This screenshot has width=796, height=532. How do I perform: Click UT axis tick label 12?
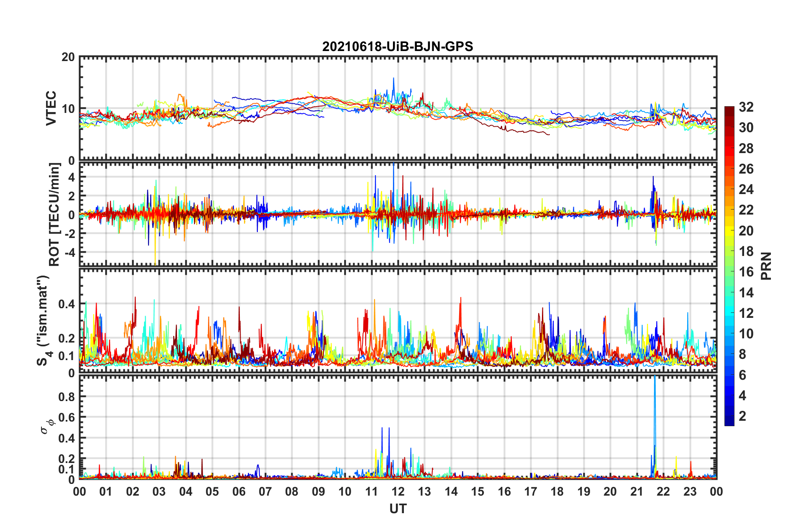398,491
